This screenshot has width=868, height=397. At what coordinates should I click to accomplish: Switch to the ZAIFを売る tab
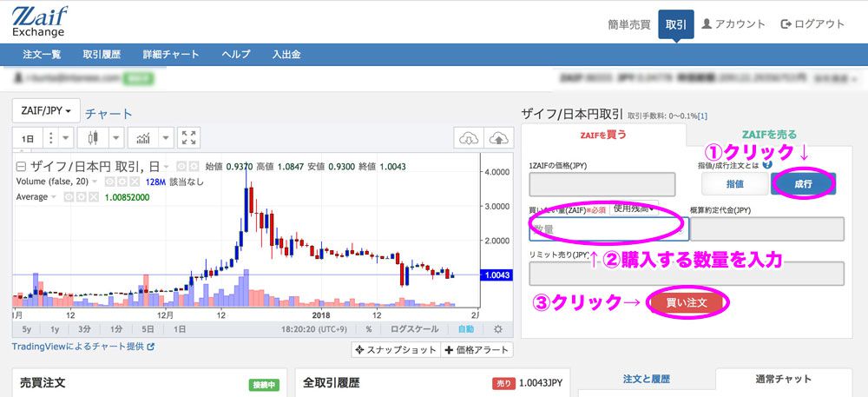coord(769,135)
